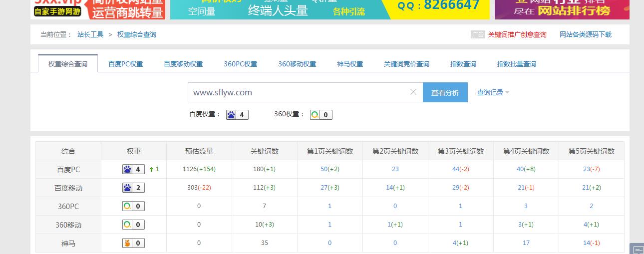Click 360移动 keyword count 10(+3)
This screenshot has height=254, width=644.
pos(264,225)
